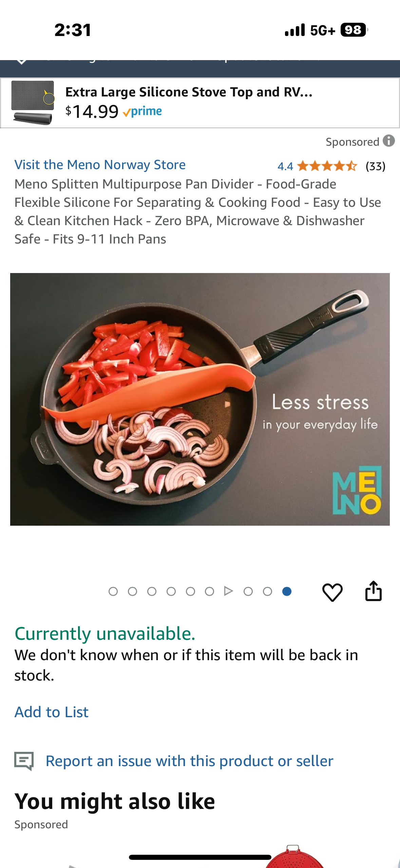Open Visit the Meno Norway Store link

click(x=100, y=165)
